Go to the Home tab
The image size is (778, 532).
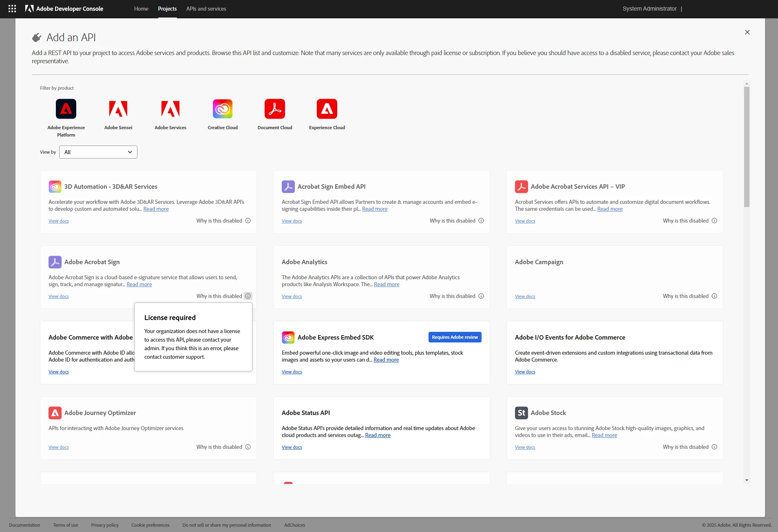(141, 9)
